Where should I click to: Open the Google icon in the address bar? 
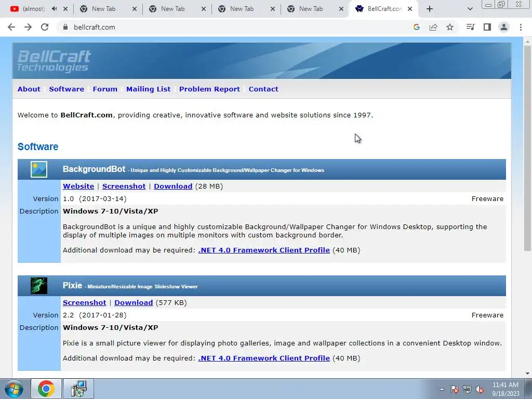[x=417, y=27]
